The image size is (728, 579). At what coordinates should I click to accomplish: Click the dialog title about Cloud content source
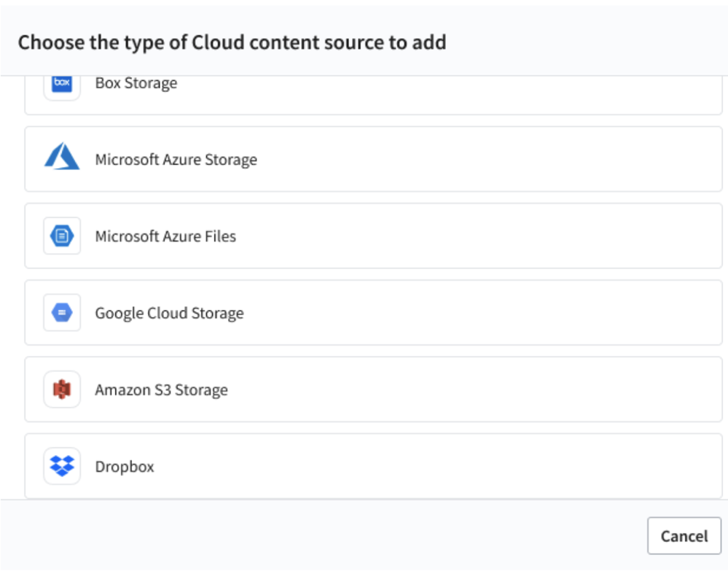pyautogui.click(x=232, y=42)
